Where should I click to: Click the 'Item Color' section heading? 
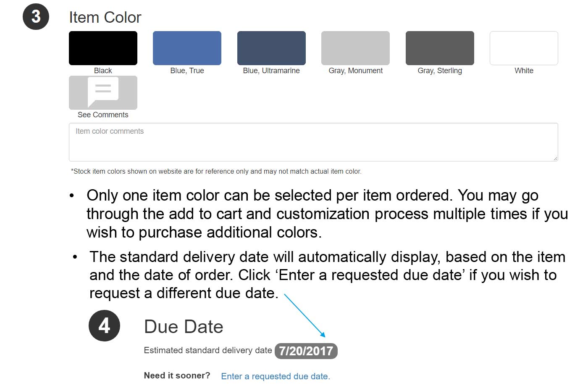[x=105, y=17]
